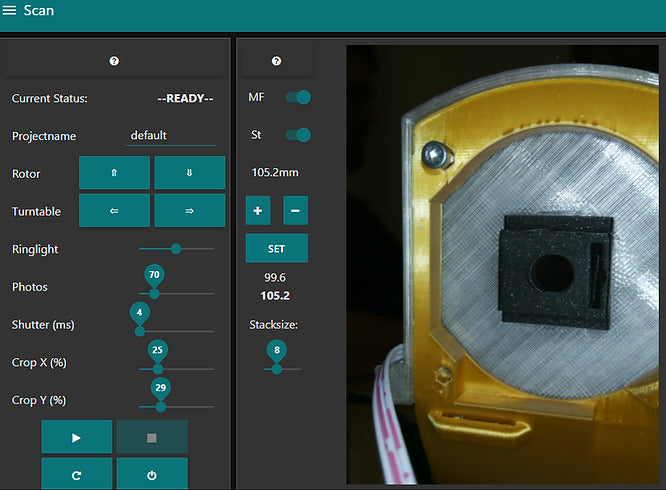Screen dimensions: 666x490
Task: Move rotor up with the up arrow
Action: pos(114,173)
